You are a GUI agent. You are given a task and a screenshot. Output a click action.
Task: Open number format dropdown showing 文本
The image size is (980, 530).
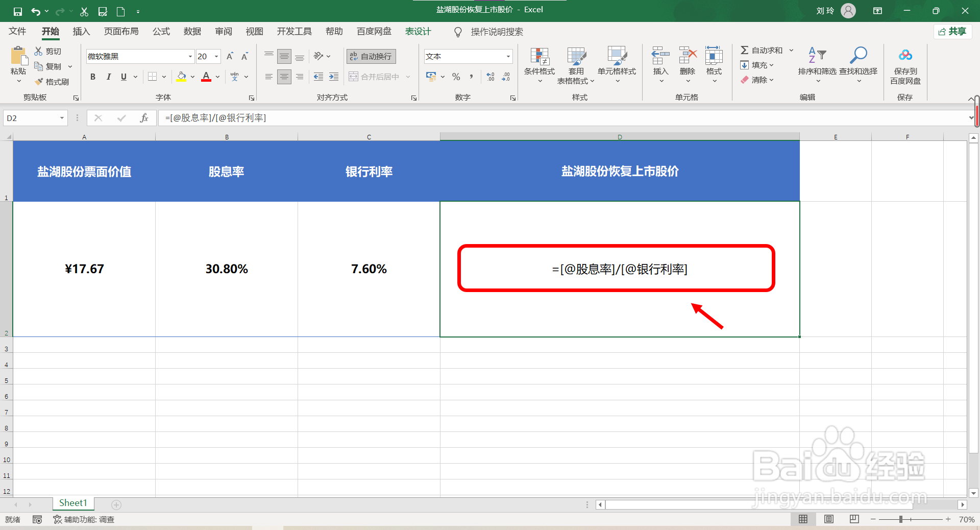[508, 57]
